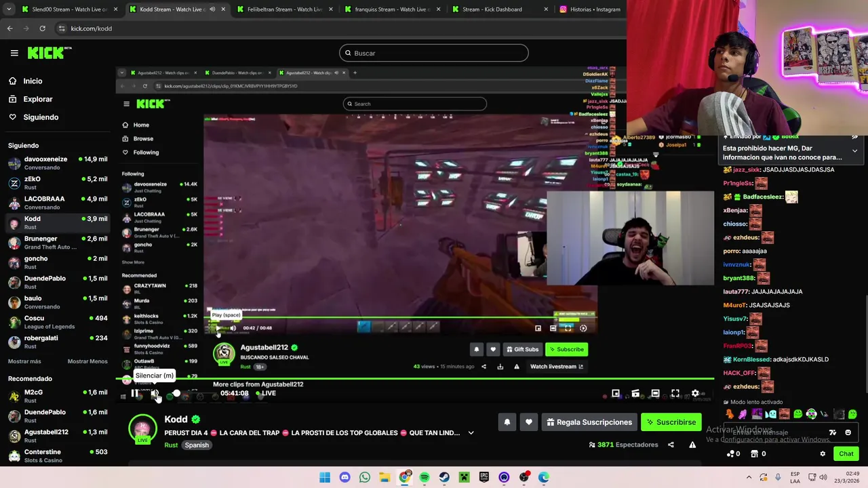This screenshot has width=868, height=488.
Task: Click Mostrar Menos in following list
Action: click(87, 361)
